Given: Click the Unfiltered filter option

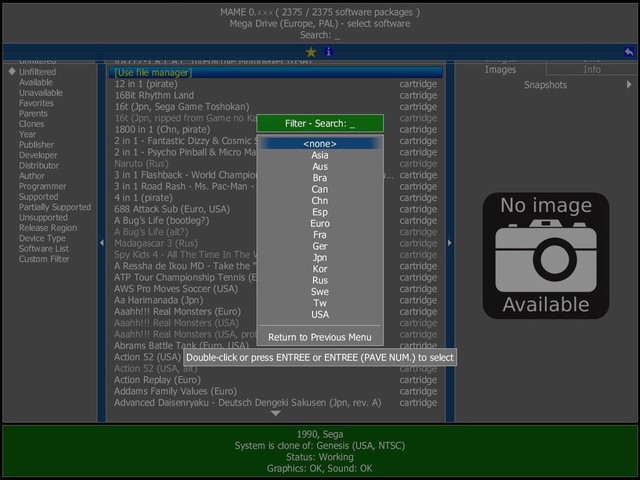Looking at the screenshot, I should point(37,72).
